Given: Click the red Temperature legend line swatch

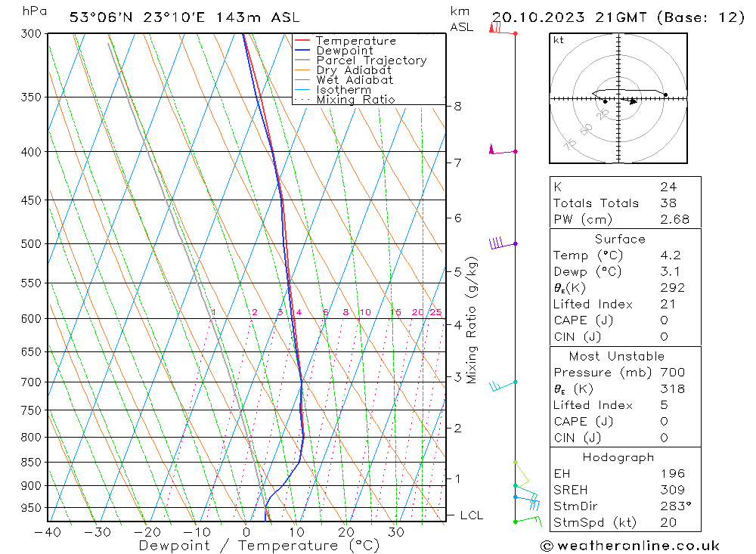Looking at the screenshot, I should coord(302,41).
